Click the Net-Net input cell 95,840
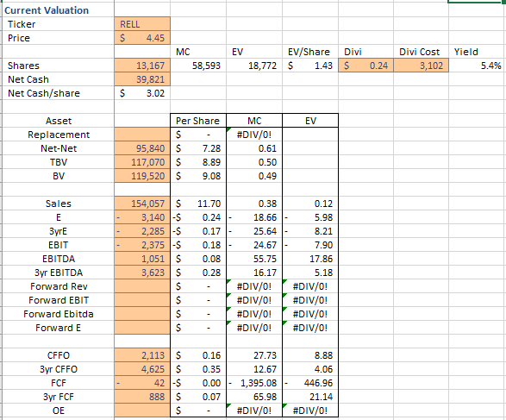The image size is (506, 420). (x=142, y=148)
